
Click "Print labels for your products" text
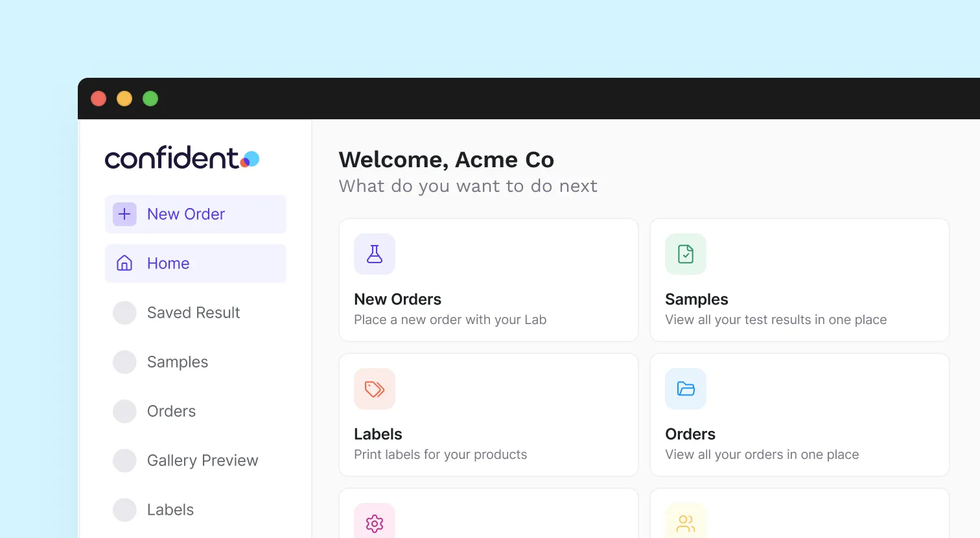(440, 454)
